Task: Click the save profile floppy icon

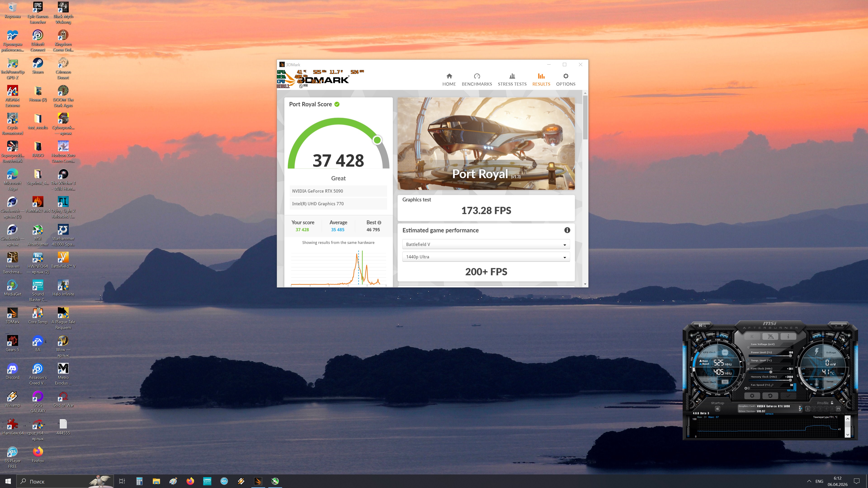Action: [838, 409]
